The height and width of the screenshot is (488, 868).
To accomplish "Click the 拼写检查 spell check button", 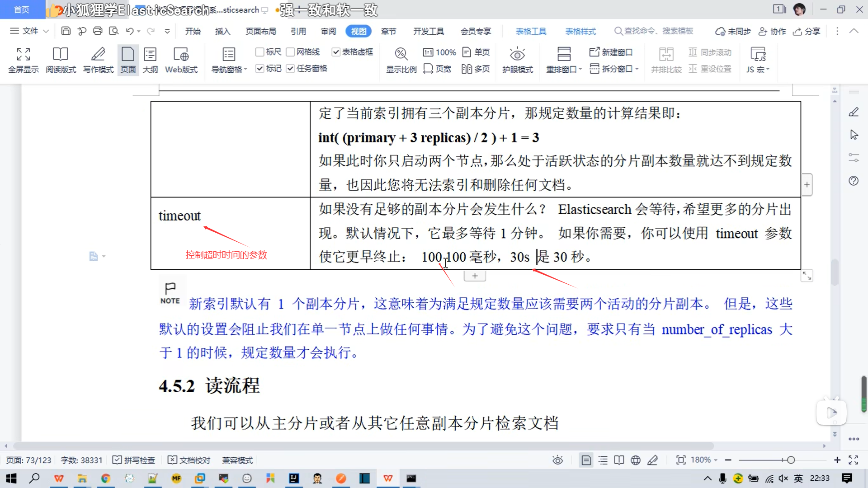I will [x=134, y=460].
